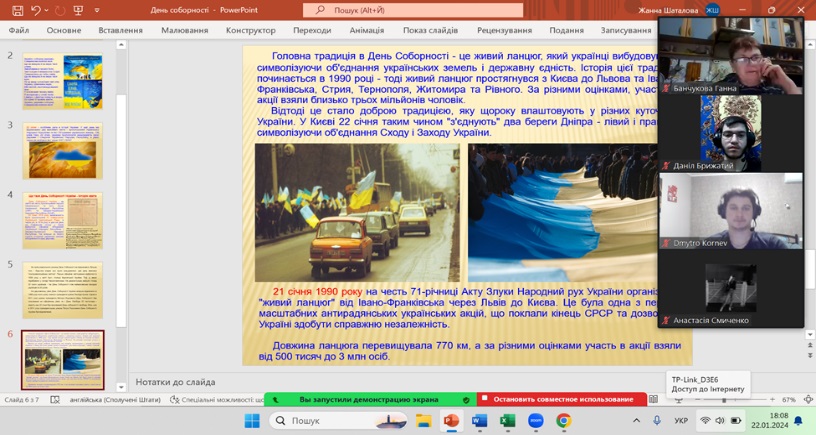816x435 pixels.
Task: Click the англійська (Сполучені Штати) language indicator
Action: tap(115, 400)
